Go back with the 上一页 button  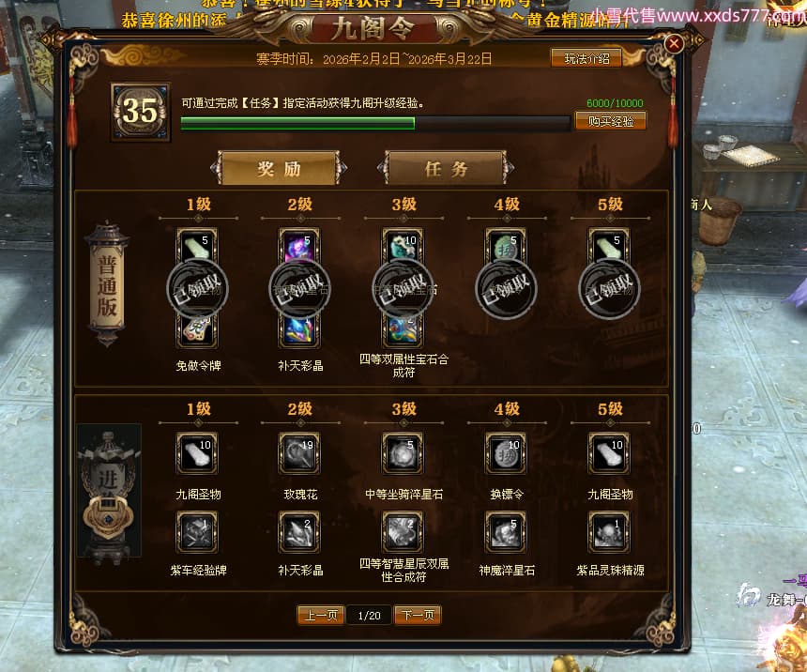point(321,615)
